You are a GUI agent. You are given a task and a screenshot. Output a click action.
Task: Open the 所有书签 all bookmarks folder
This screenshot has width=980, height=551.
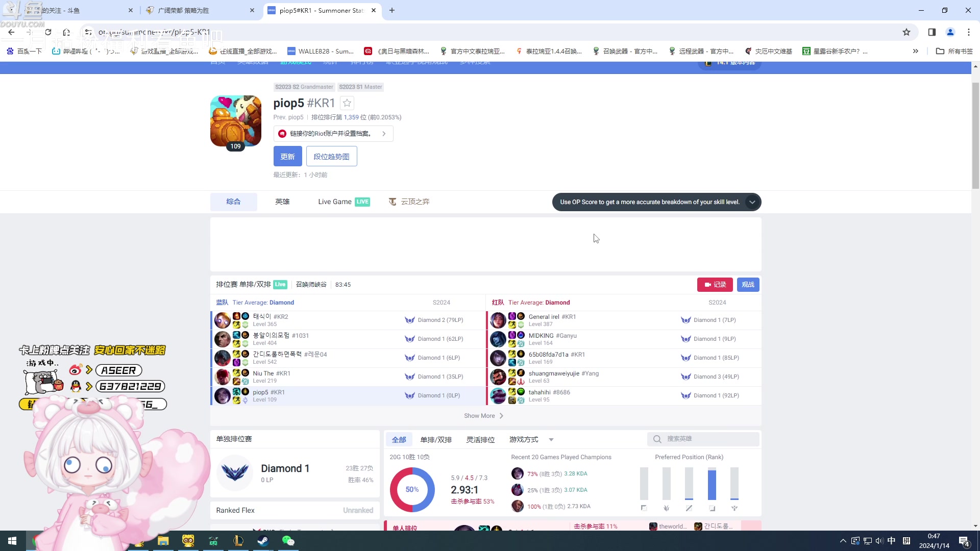954,51
